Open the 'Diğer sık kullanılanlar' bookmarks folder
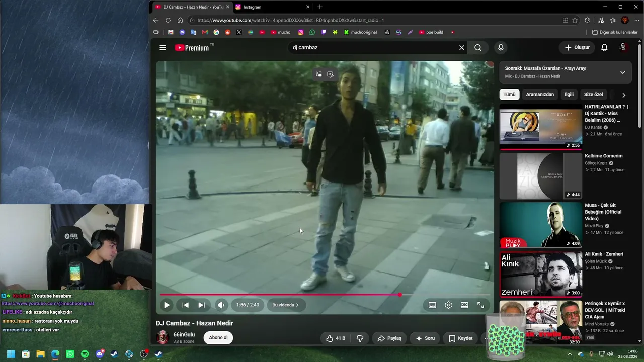 click(615, 32)
